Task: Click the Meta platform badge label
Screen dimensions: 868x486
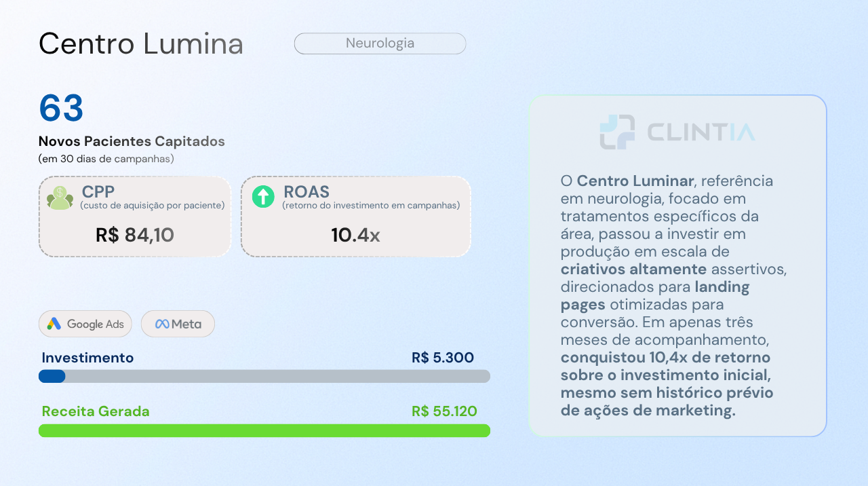Action: point(186,324)
